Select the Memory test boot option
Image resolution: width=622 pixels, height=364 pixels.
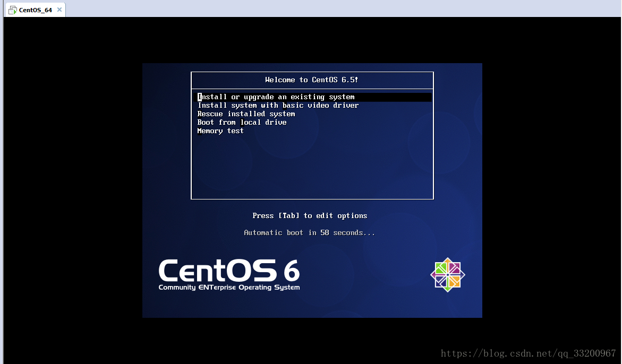(x=220, y=131)
